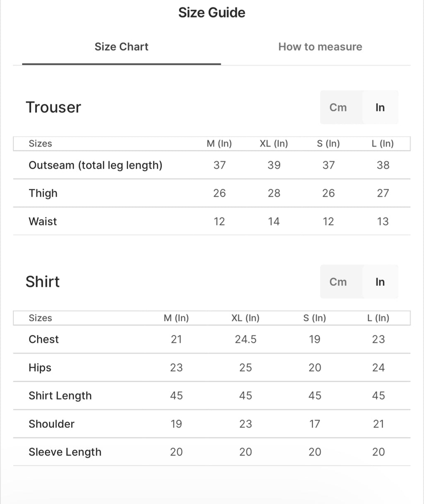
Task: Select In units for Shirt table
Action: click(x=380, y=282)
